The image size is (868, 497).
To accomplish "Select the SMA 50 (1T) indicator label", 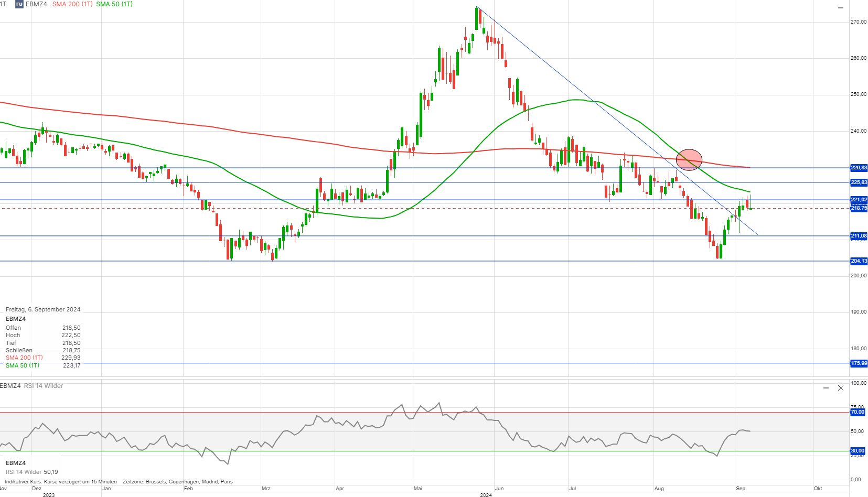I will coord(114,4).
